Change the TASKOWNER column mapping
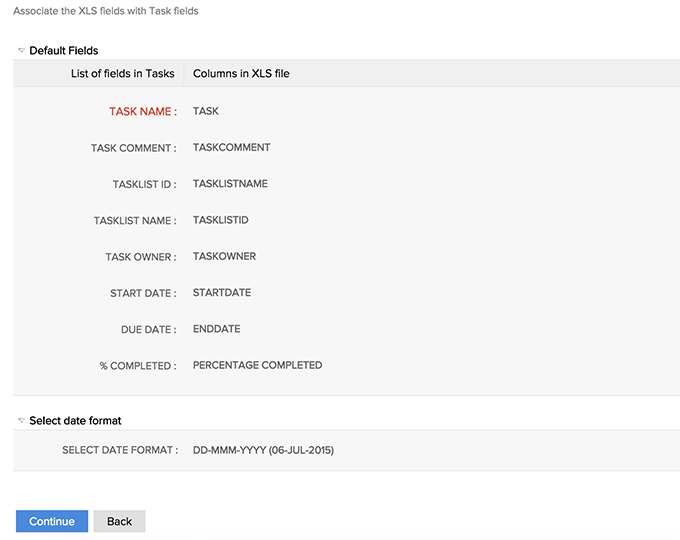Viewport: 680px width, 540px height. pyautogui.click(x=224, y=256)
